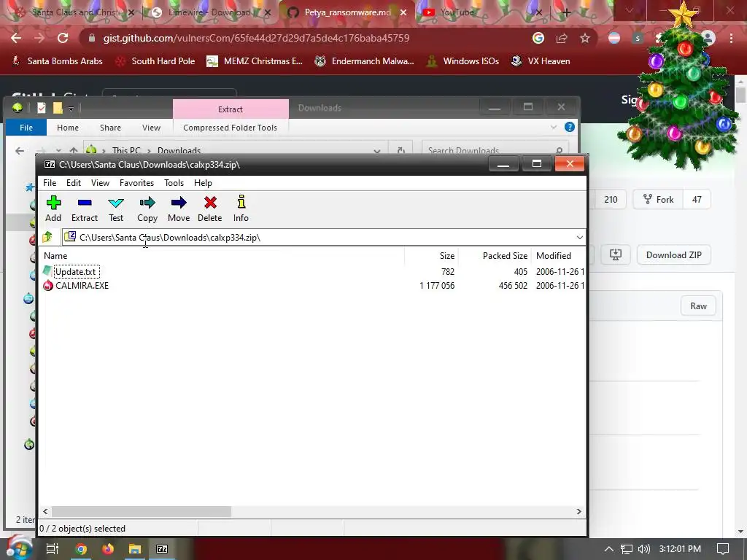The image size is (747, 560).
Task: Click the Download ZIP button on gist
Action: click(x=673, y=254)
